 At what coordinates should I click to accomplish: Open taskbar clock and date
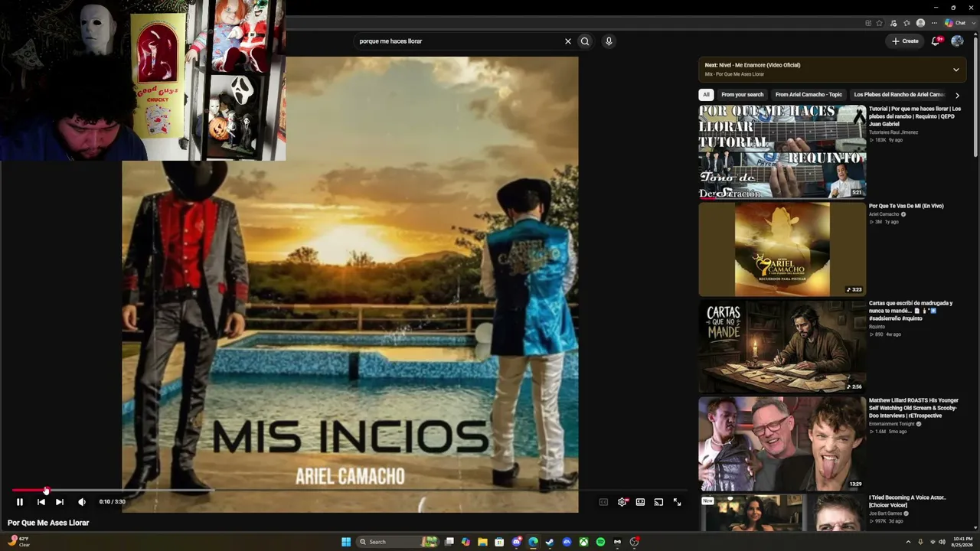tap(962, 542)
